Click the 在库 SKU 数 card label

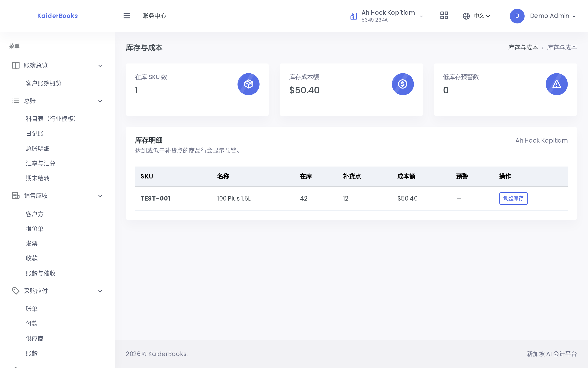151,77
